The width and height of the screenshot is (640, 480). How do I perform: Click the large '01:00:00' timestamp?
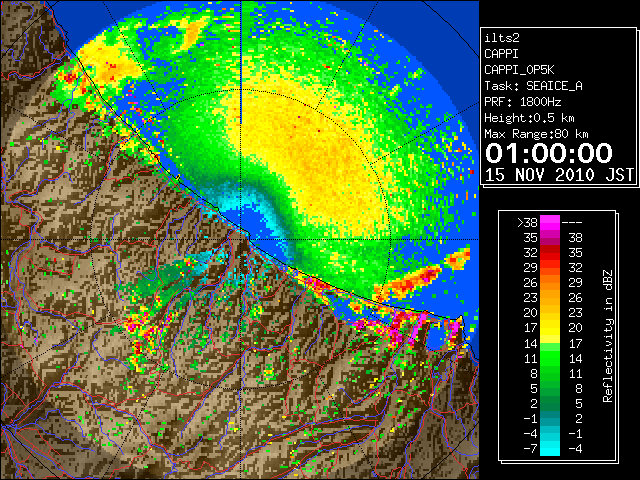coord(549,153)
